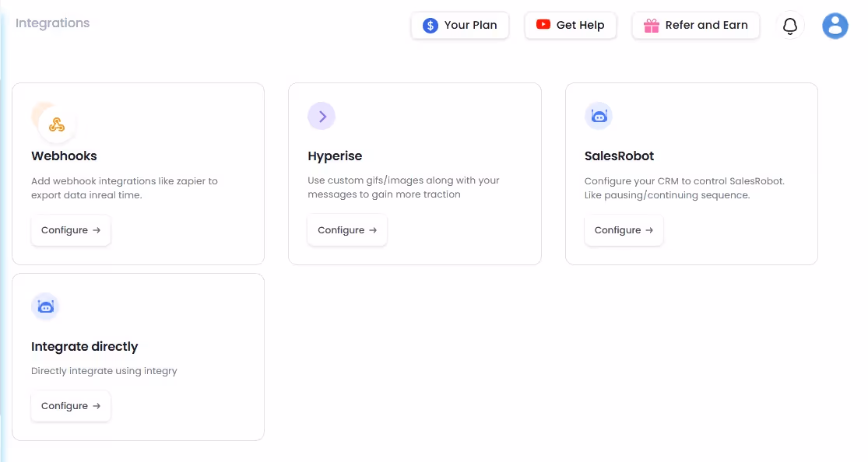868x462 pixels.
Task: Configure the SalesRobot integration
Action: [624, 229]
